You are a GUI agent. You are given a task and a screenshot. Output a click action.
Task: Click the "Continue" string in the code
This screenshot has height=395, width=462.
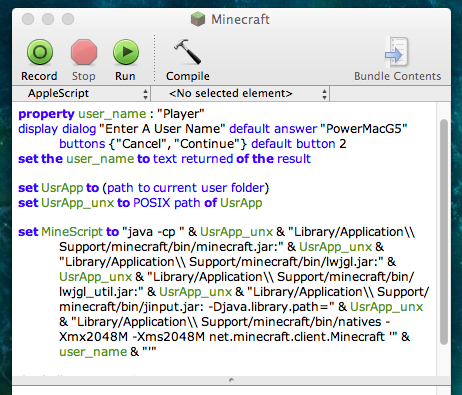point(209,144)
